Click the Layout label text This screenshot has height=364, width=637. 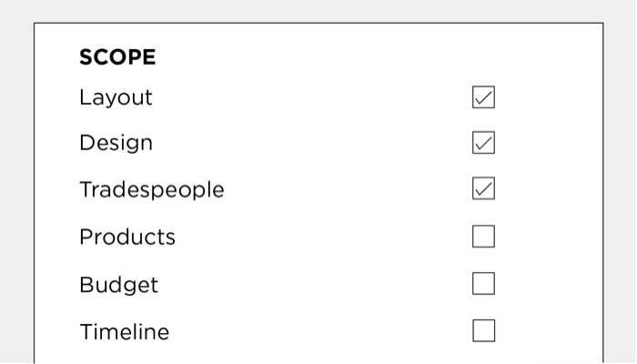pyautogui.click(x=116, y=97)
